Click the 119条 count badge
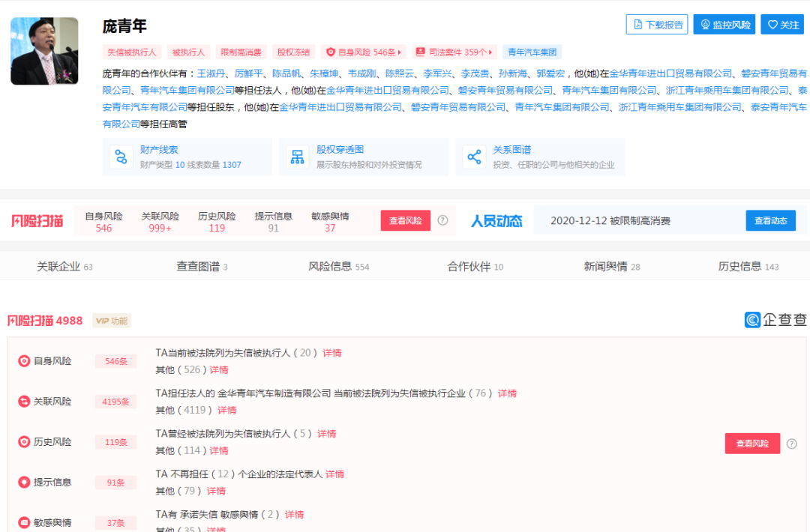Image resolution: width=810 pixels, height=532 pixels. click(115, 442)
